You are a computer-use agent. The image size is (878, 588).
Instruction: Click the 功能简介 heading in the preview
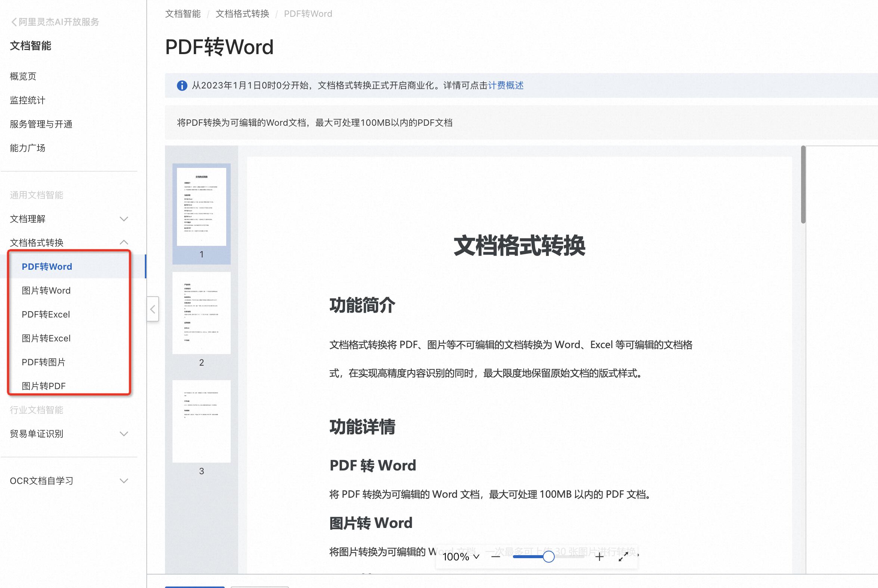coord(362,305)
